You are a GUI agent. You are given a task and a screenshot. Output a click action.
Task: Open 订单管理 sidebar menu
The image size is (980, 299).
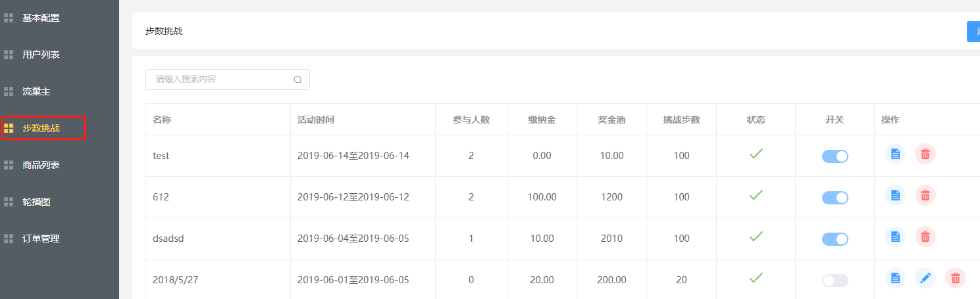(x=41, y=239)
